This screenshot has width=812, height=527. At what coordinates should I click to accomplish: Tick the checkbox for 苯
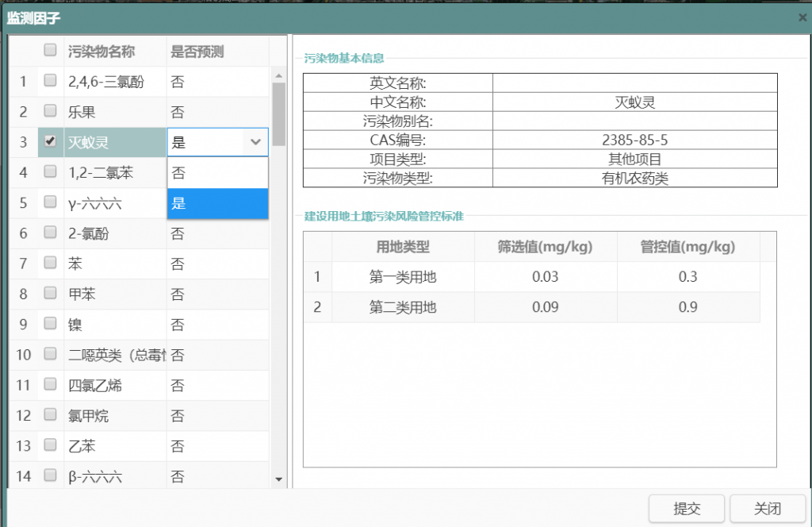[50, 263]
